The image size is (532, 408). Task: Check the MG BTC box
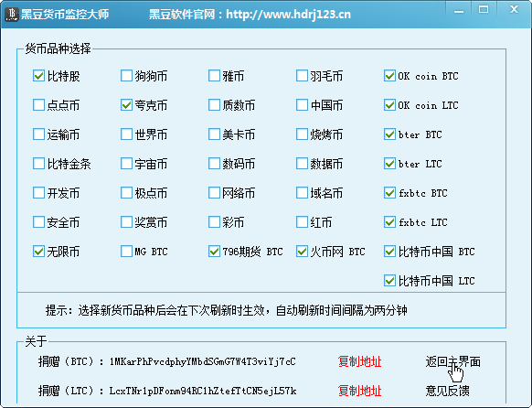[126, 252]
